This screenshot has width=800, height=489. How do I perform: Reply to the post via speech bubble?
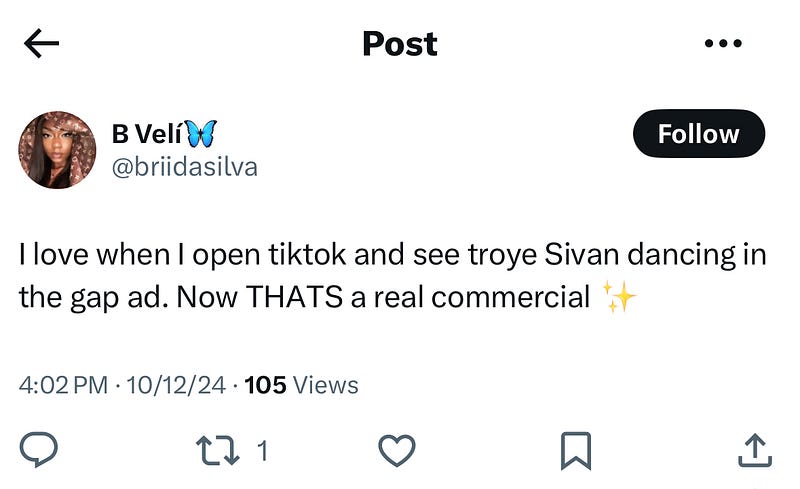pyautogui.click(x=39, y=451)
